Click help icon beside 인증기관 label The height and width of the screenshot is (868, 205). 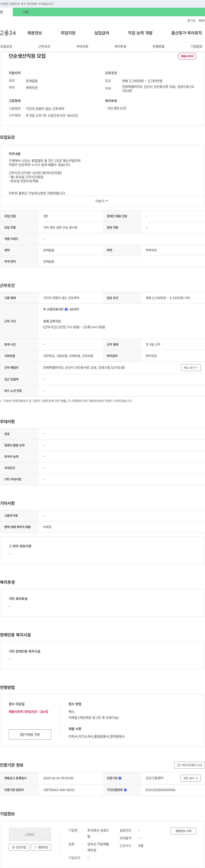[120, 778]
